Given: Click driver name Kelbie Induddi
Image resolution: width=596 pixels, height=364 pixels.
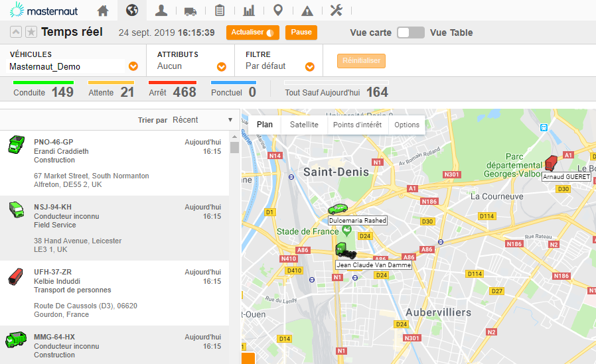Looking at the screenshot, I should [x=57, y=281].
